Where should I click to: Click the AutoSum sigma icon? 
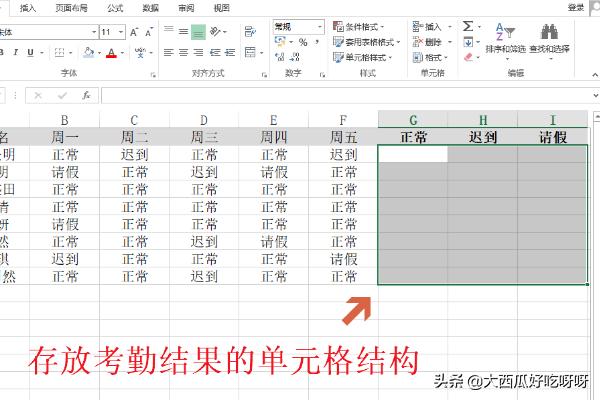tap(467, 26)
